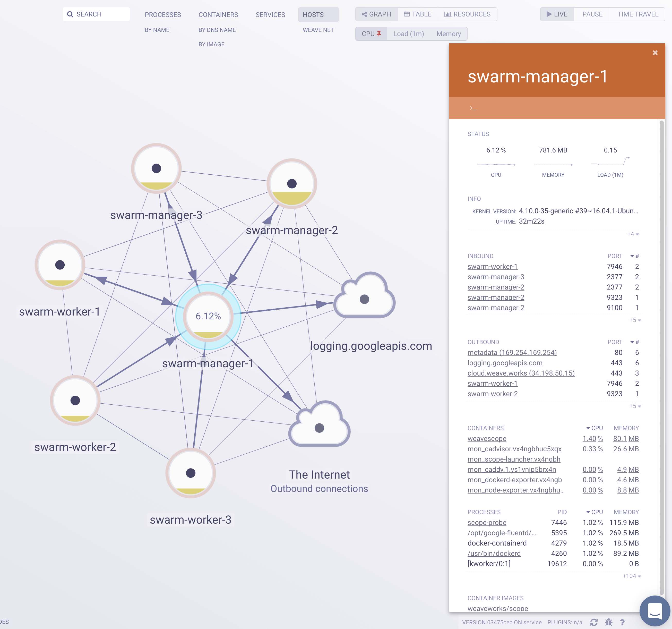Image resolution: width=672 pixels, height=629 pixels.
Task: Pause the live updates
Action: pos(592,14)
